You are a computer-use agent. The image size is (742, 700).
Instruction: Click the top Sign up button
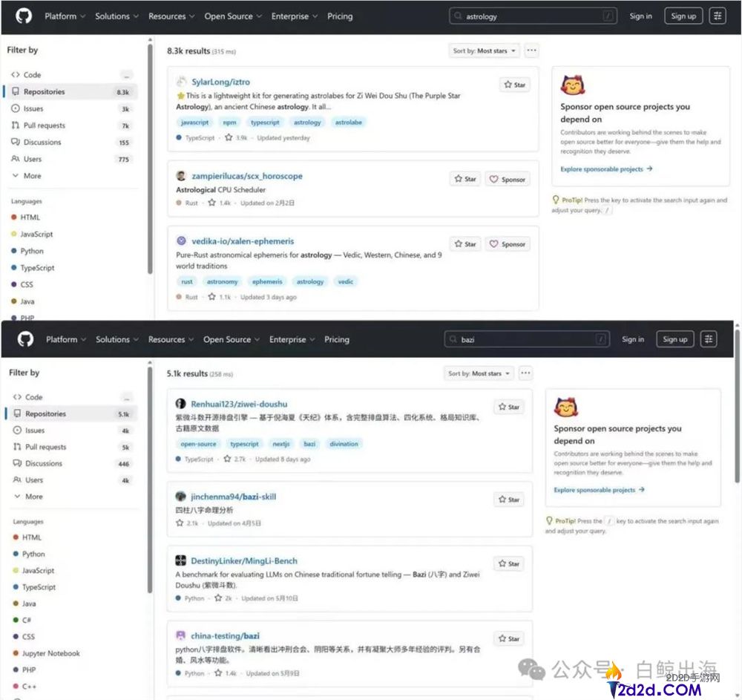pos(683,16)
